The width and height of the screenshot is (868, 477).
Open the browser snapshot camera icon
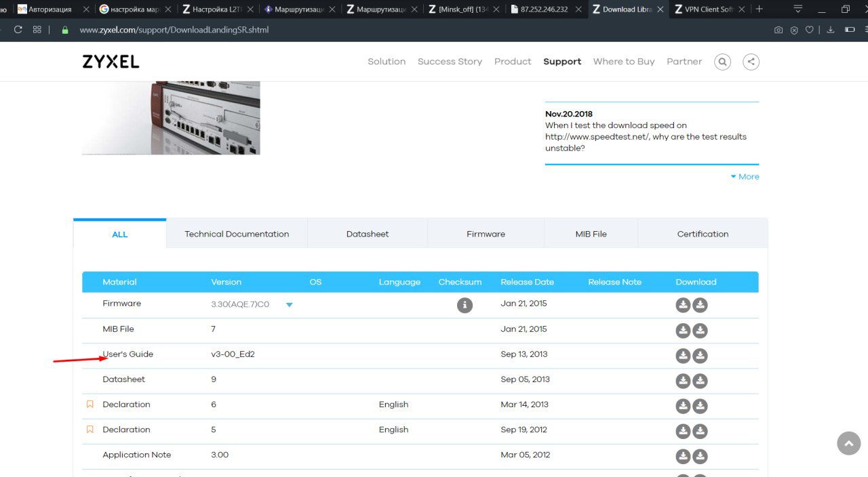778,30
